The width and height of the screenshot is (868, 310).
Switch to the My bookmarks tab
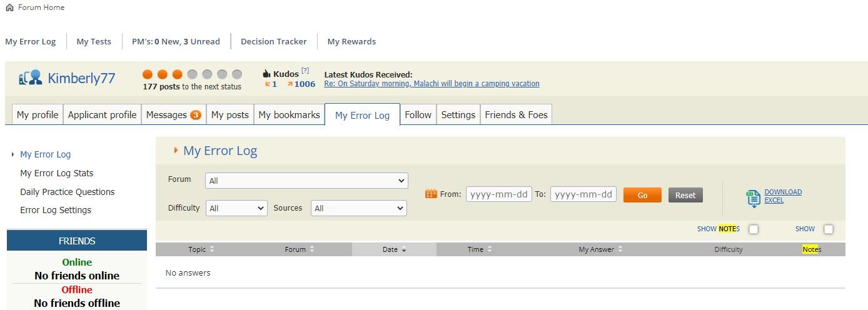click(289, 115)
